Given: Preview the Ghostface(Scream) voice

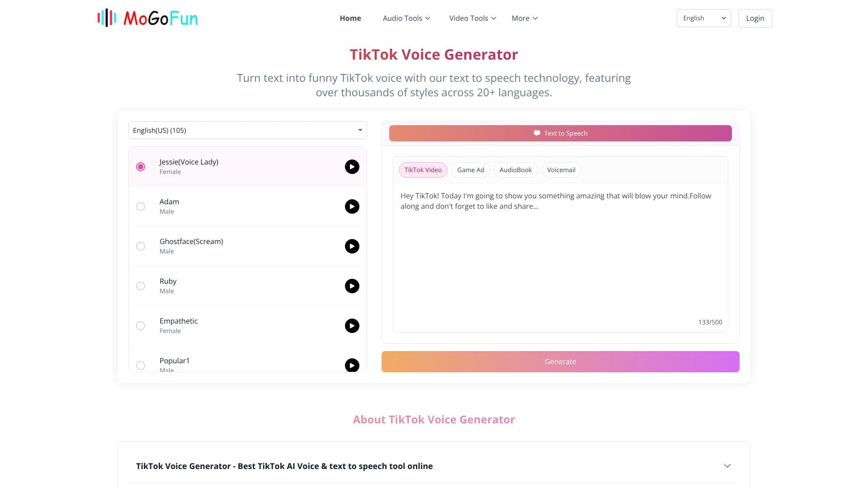Looking at the screenshot, I should 352,246.
